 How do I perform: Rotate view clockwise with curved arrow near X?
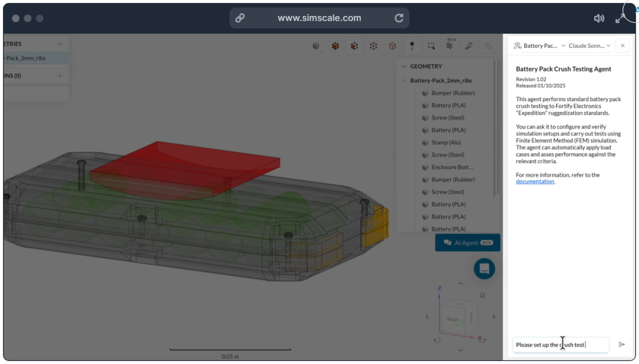click(483, 340)
